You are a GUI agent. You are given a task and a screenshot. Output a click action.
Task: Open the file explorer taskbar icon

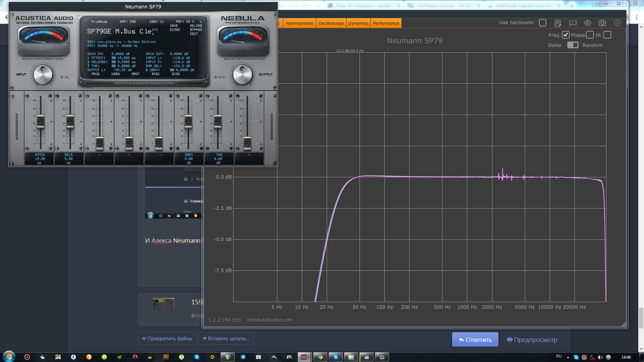[x=351, y=357]
